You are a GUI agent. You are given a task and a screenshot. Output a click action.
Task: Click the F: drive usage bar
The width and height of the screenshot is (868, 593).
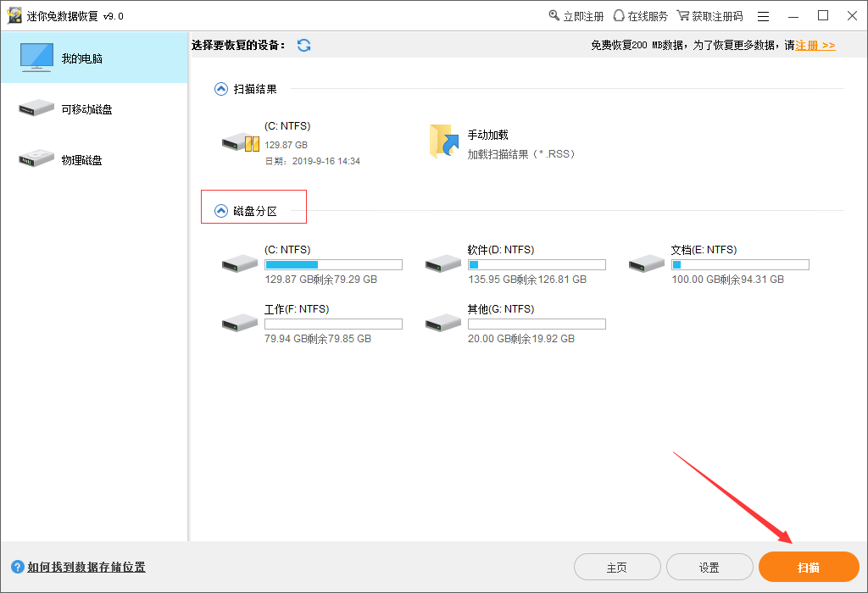tap(333, 324)
